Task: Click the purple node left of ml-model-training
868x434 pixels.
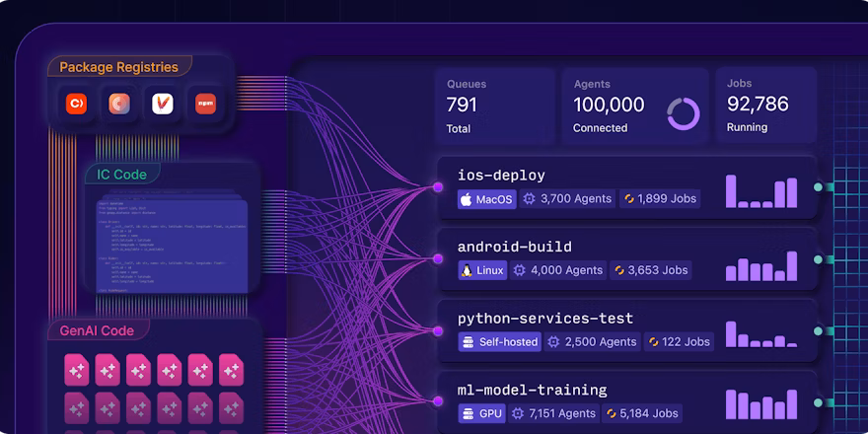Action: point(438,401)
